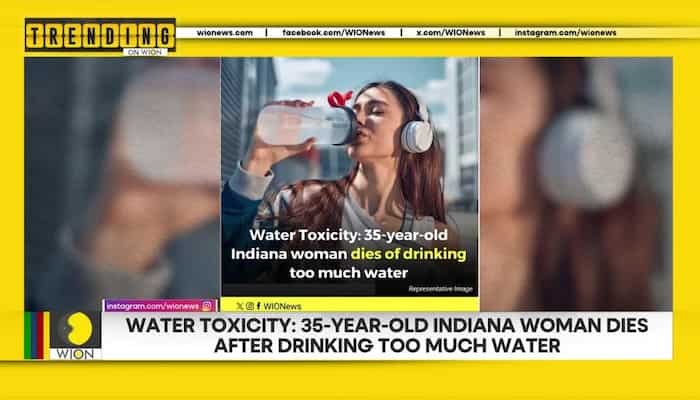This screenshot has width=700, height=400.
Task: Click the red bottle cap loop
Action: coord(340,99)
